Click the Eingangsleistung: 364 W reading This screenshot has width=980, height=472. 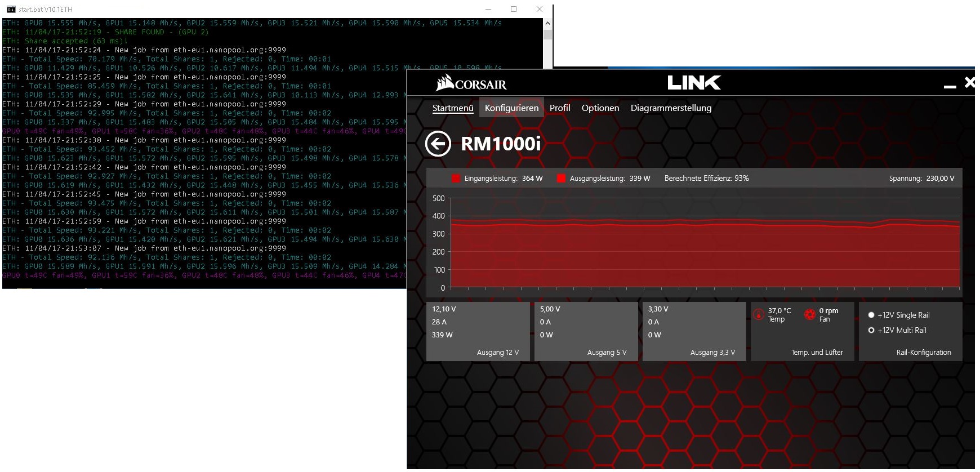[x=504, y=178]
